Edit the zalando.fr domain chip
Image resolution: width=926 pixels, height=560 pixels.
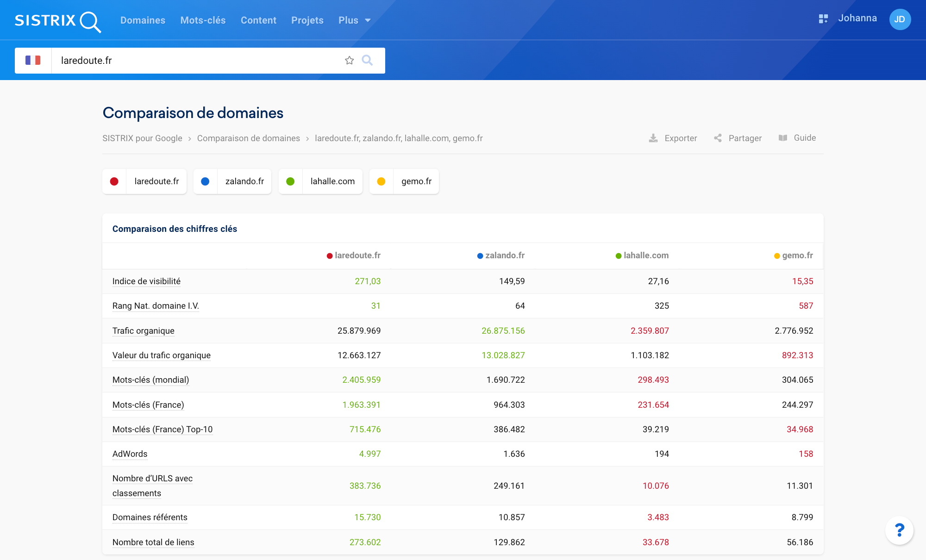pyautogui.click(x=244, y=181)
